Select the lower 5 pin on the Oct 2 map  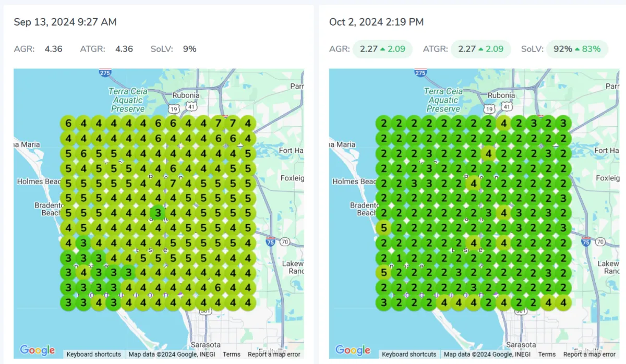[383, 273]
